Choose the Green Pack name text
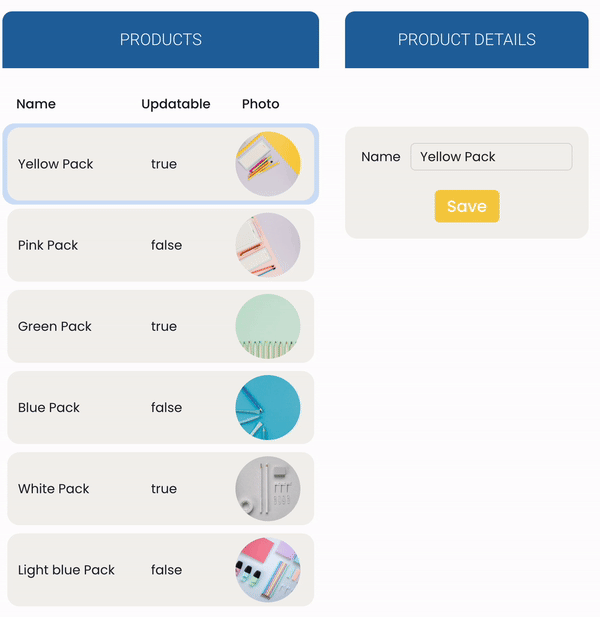This screenshot has height=617, width=600. (55, 326)
